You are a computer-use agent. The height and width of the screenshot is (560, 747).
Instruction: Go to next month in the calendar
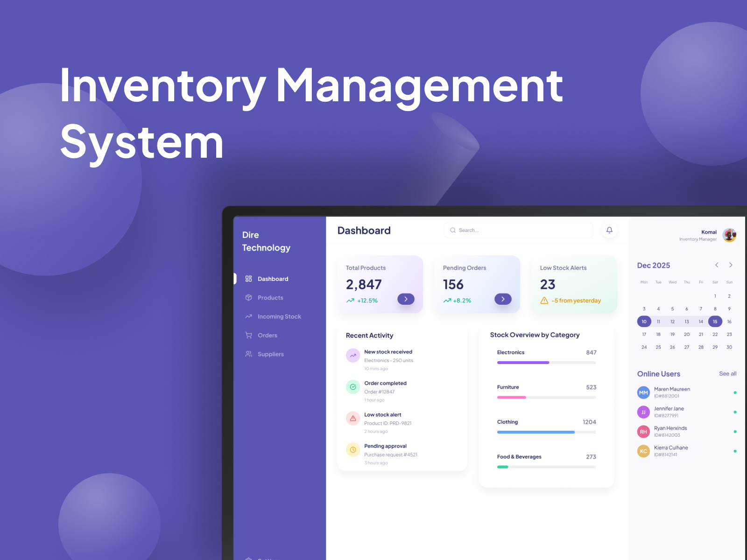(x=731, y=265)
